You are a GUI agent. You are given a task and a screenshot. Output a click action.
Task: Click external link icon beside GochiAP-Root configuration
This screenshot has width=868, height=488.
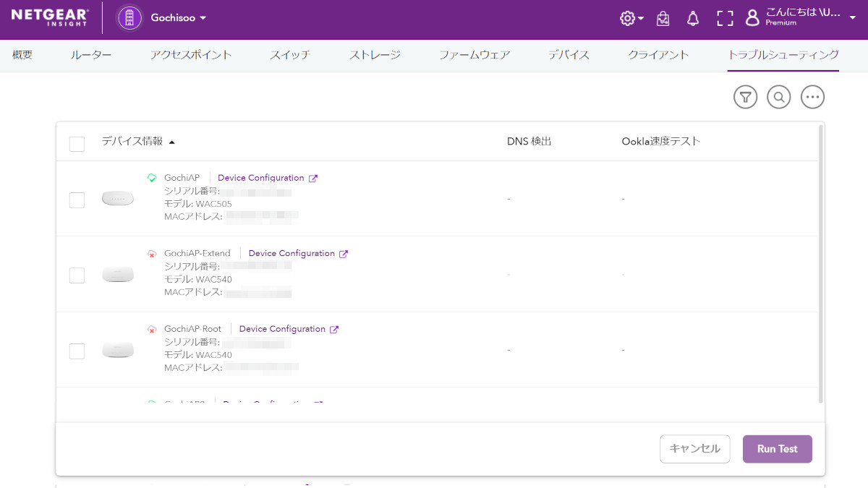[x=334, y=330]
